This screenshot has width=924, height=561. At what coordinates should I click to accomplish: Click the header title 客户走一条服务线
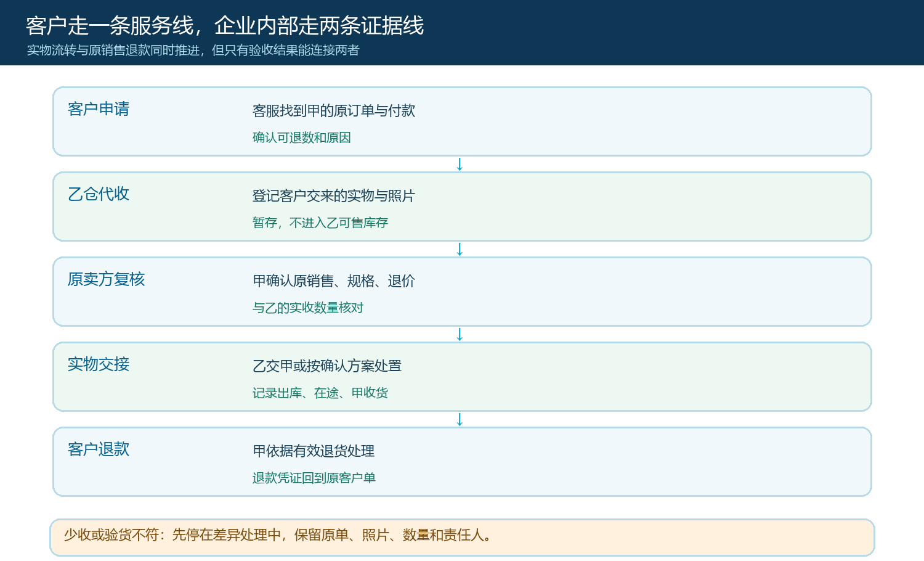tap(109, 26)
